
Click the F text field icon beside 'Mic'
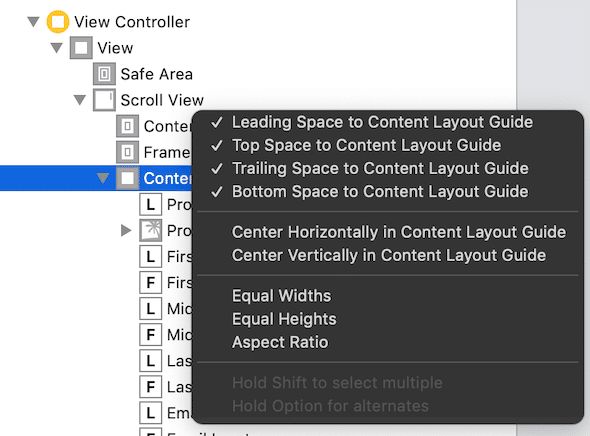pos(151,334)
